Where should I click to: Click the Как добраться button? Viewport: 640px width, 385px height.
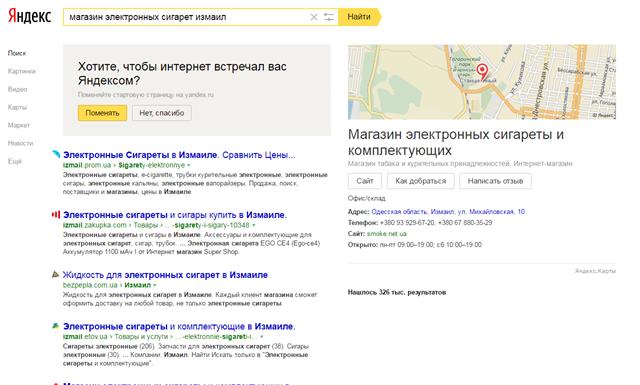click(420, 181)
